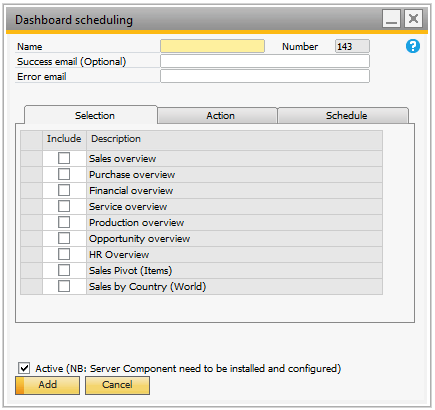Tick Include for Production overview

pyautogui.click(x=64, y=222)
